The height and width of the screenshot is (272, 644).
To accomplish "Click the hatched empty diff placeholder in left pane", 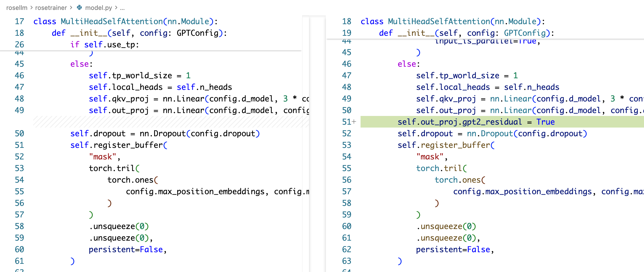I will [x=170, y=122].
